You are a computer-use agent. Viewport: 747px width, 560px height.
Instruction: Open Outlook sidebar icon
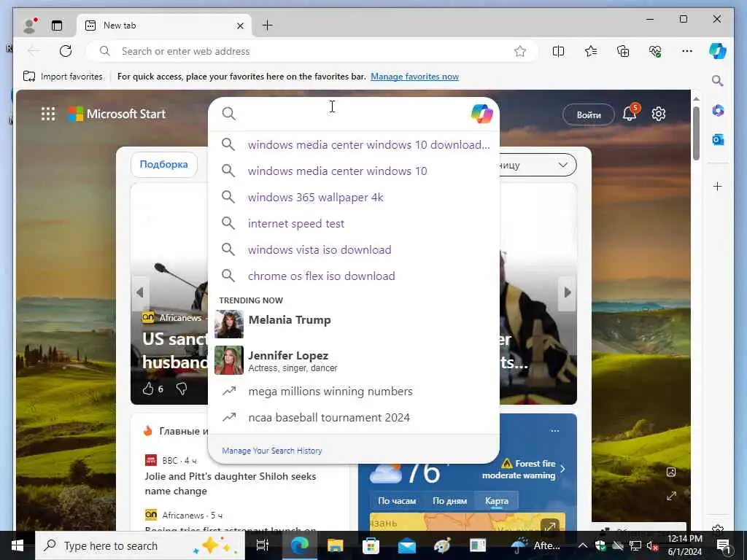pos(718,139)
